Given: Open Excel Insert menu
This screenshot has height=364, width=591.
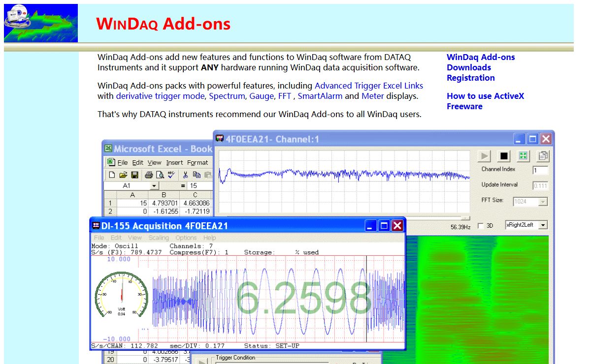Looking at the screenshot, I should coord(174,162).
